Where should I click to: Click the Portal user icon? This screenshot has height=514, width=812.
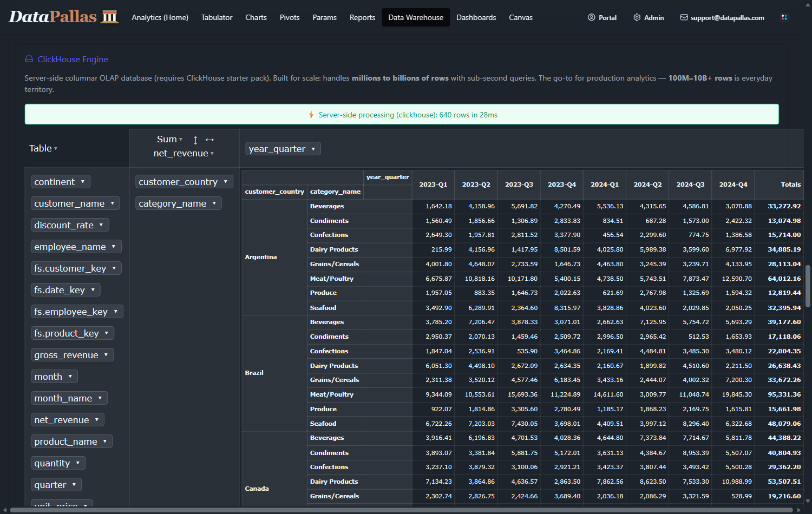click(x=591, y=17)
